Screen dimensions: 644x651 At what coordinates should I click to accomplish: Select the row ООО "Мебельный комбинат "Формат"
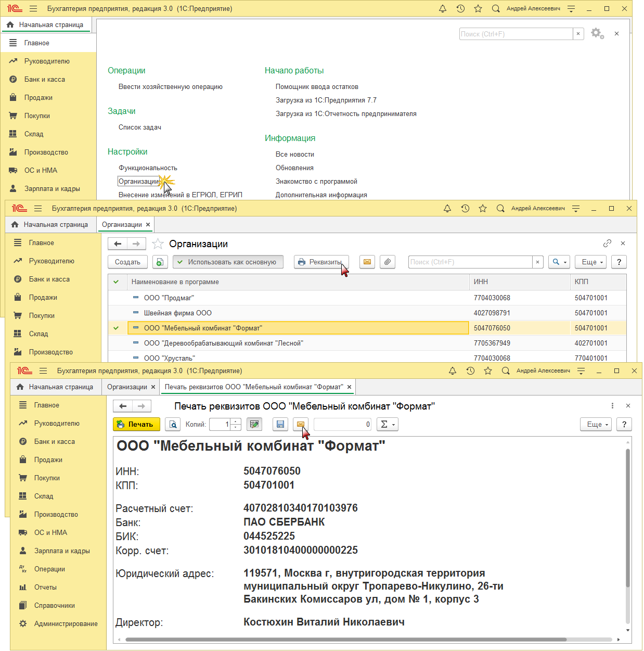[367, 328]
